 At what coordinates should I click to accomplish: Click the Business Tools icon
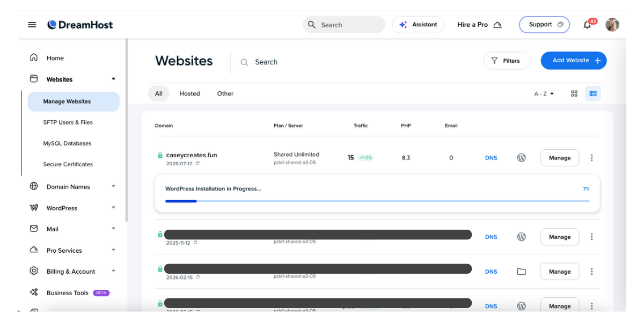pyautogui.click(x=34, y=292)
